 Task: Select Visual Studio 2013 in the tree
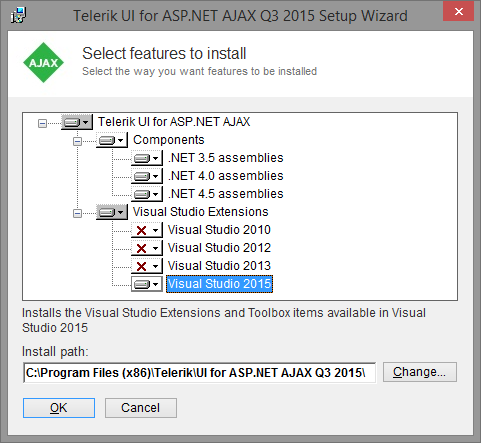(219, 266)
